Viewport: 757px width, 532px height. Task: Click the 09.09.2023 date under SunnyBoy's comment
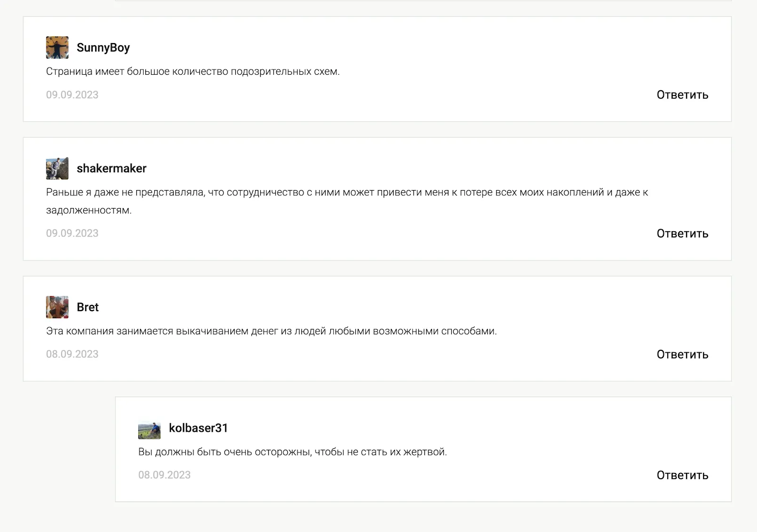[72, 95]
